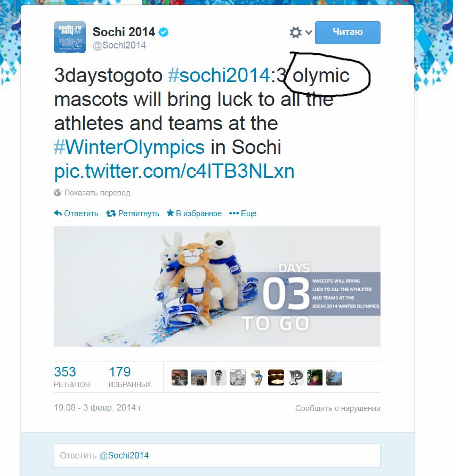Retweet with the Ретвитнуть icon
The width and height of the screenshot is (453, 476).
tap(111, 214)
